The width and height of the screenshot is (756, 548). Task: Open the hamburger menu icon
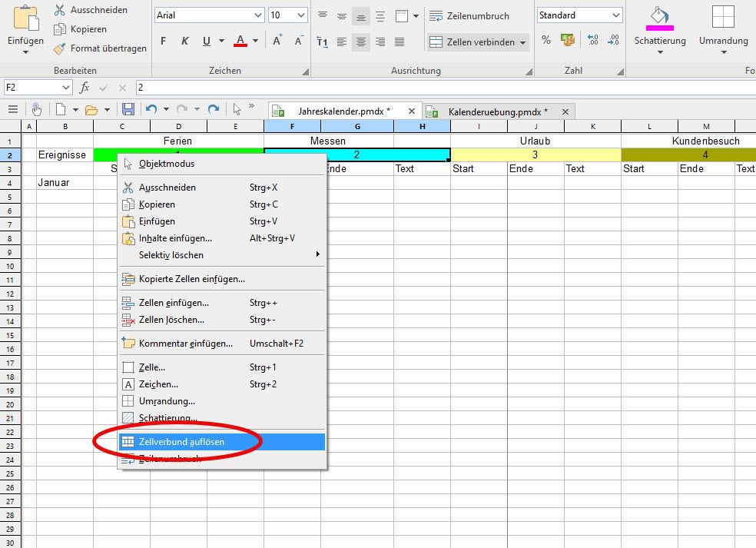[13, 110]
